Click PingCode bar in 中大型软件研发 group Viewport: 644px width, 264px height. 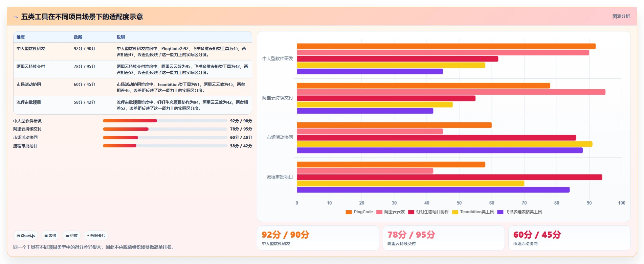(x=446, y=46)
